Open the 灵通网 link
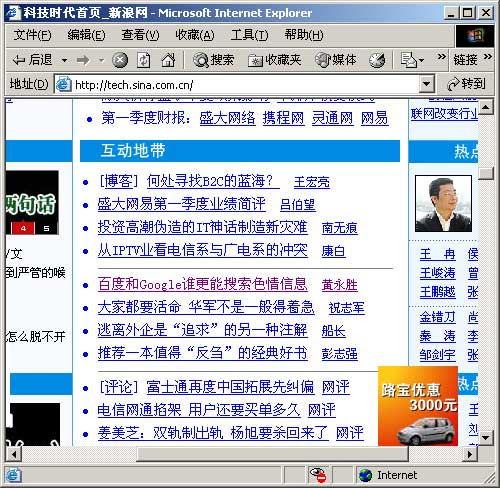 332,118
